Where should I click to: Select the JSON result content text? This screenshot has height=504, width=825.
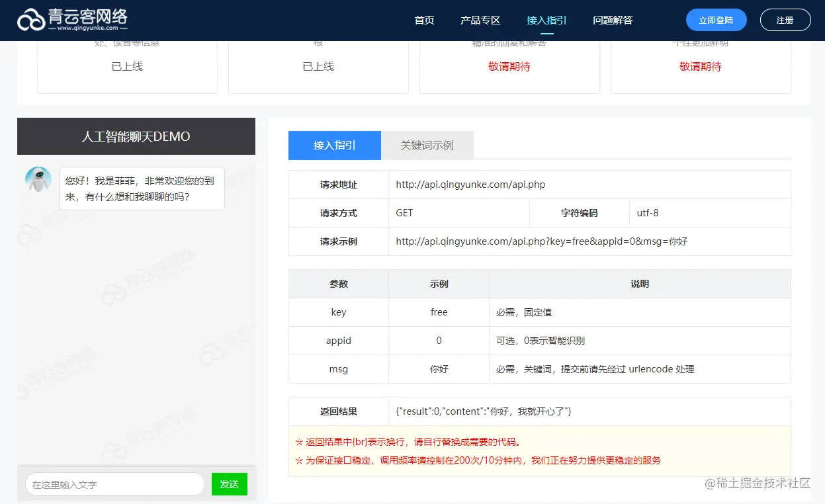click(x=484, y=411)
